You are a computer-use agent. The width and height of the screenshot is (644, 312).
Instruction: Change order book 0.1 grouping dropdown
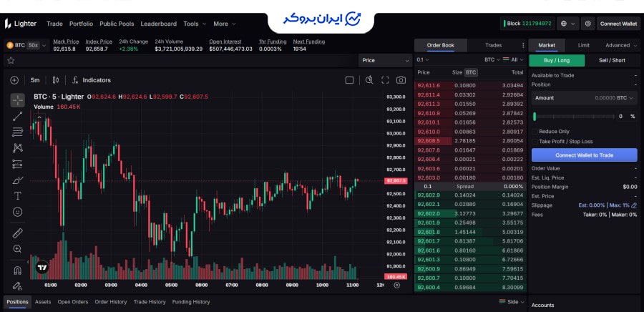point(423,59)
